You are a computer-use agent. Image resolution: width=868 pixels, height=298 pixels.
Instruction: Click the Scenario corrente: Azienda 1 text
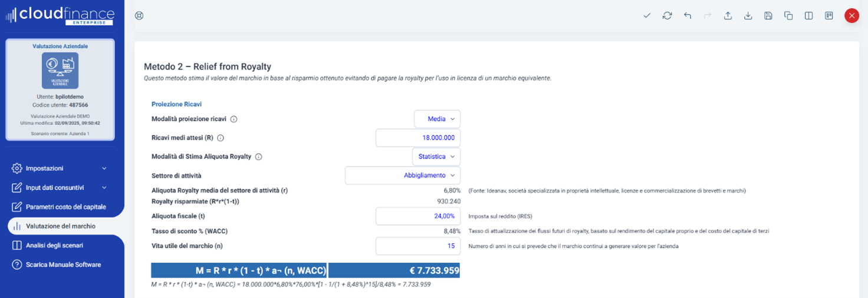[60, 134]
